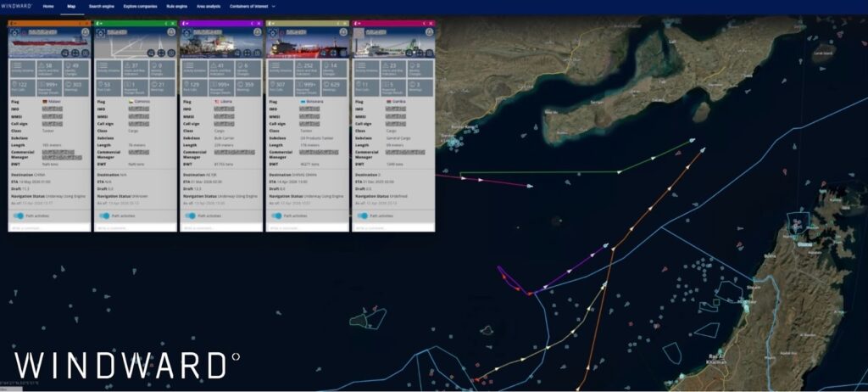Open Alerts tile showing 37 on Comoros card
The height and width of the screenshot is (392, 868).
coord(135,69)
